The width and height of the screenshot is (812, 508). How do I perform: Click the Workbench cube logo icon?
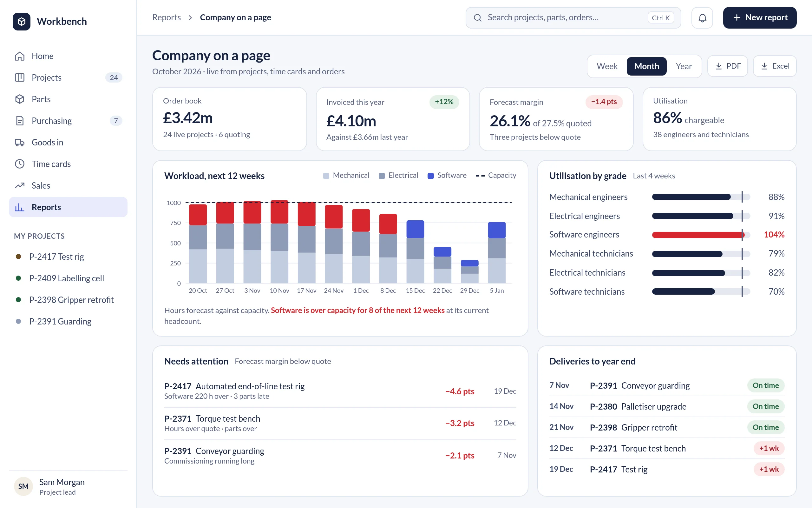(x=22, y=22)
